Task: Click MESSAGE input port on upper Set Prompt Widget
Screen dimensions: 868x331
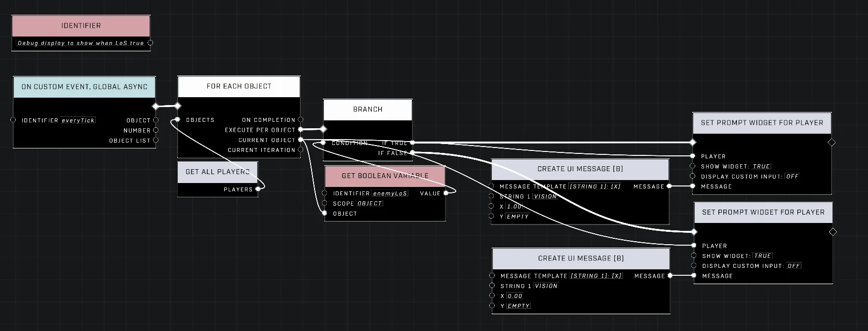Action: (693, 186)
